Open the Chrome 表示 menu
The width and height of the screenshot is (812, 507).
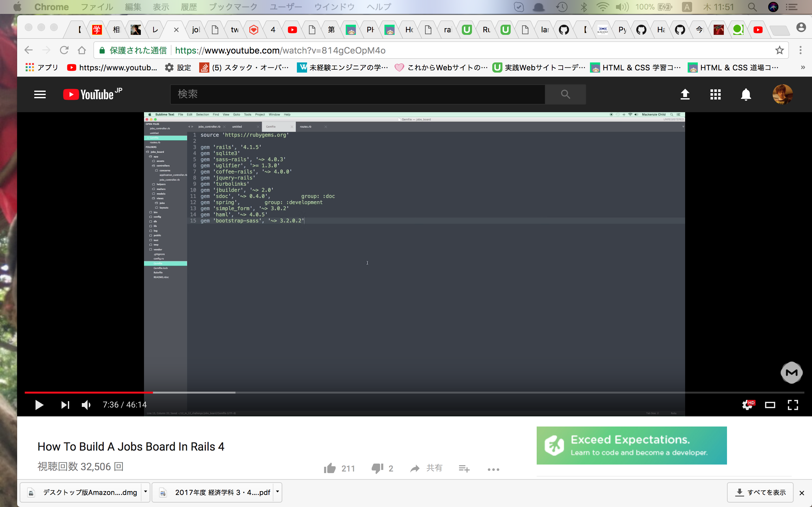click(160, 7)
